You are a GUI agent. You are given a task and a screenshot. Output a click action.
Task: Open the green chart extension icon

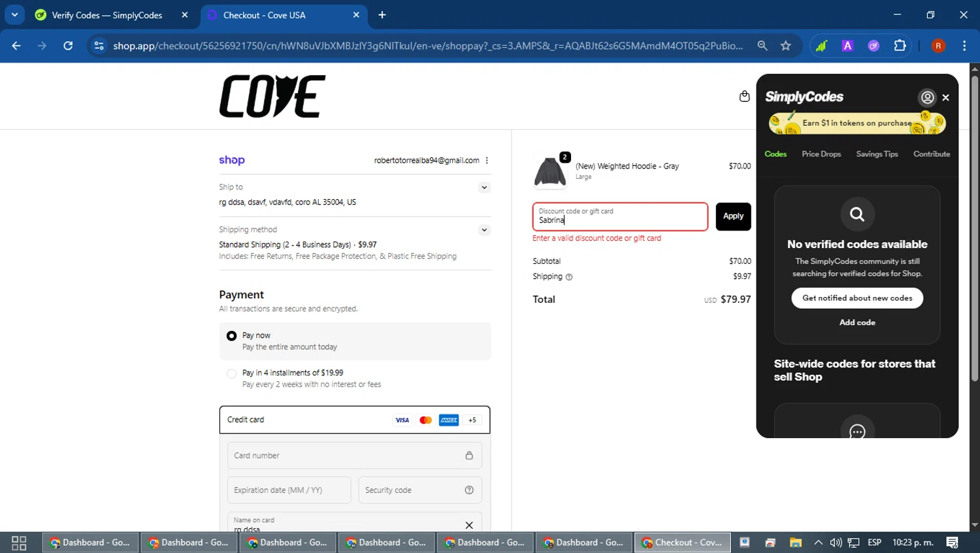click(821, 46)
